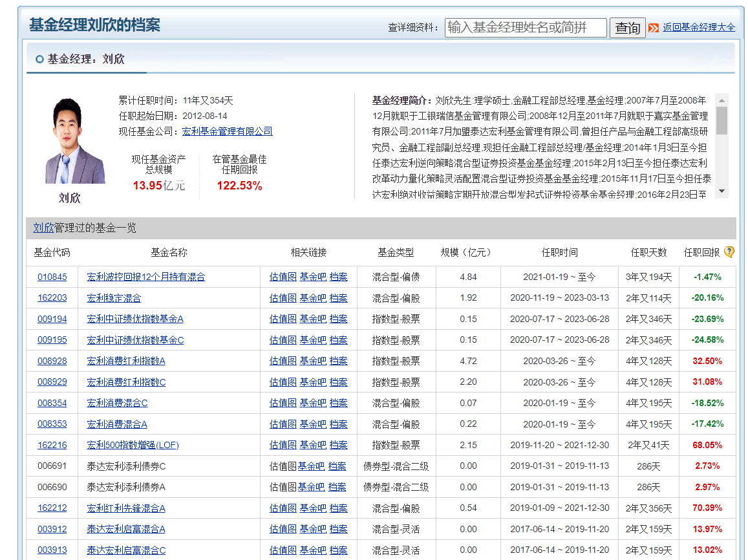Open 基金吧 for 泰达宏利添利债券C
The width and height of the screenshot is (748, 560).
point(311,466)
